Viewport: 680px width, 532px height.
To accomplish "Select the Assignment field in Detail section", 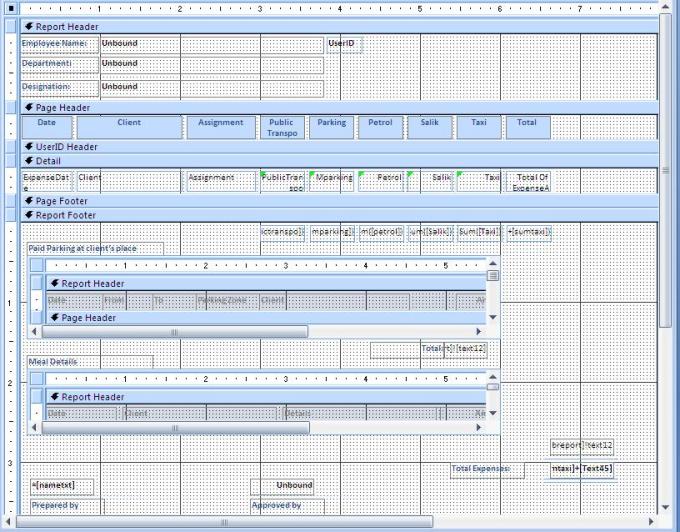I will coord(221,182).
